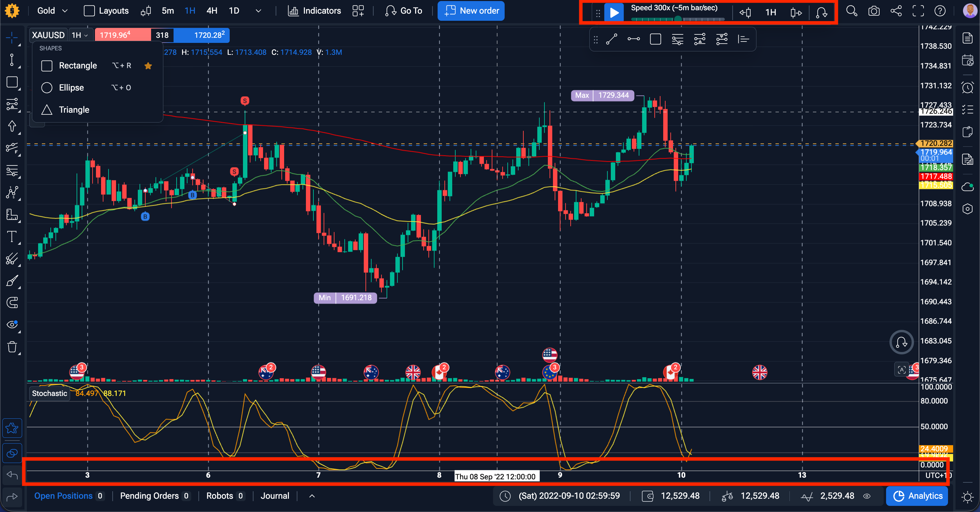Toggle drawings visibility eye icon
980x512 pixels.
point(12,324)
